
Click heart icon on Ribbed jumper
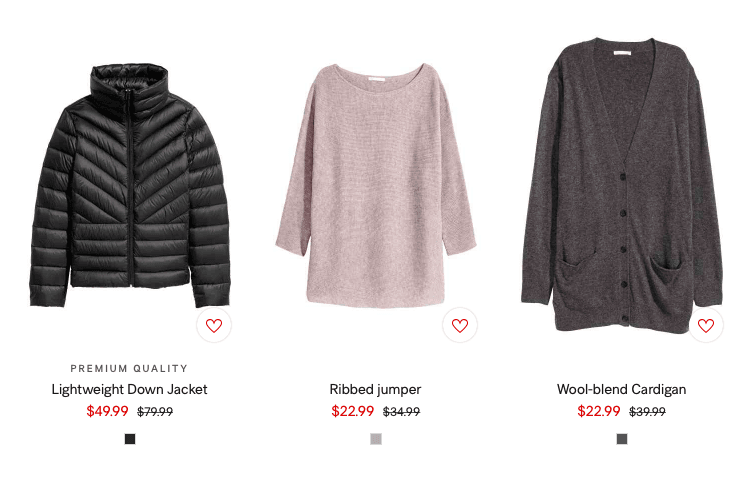click(x=460, y=325)
